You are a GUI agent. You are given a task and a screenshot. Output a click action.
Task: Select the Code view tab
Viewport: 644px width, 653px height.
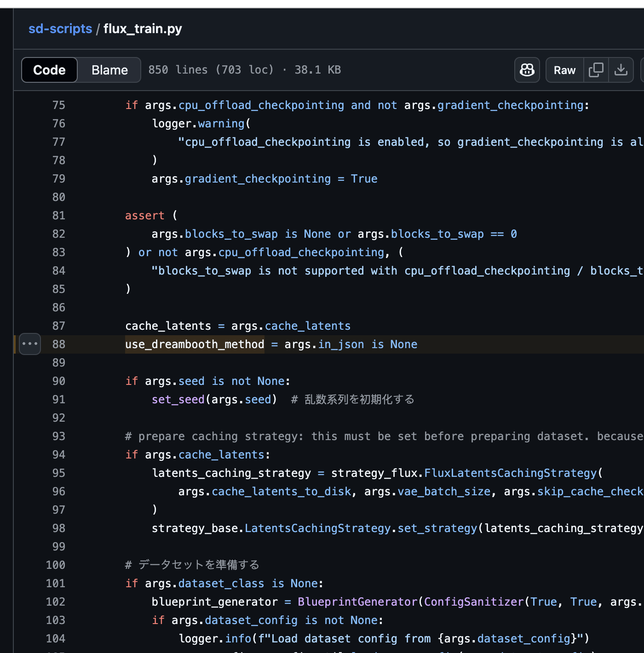tap(49, 70)
